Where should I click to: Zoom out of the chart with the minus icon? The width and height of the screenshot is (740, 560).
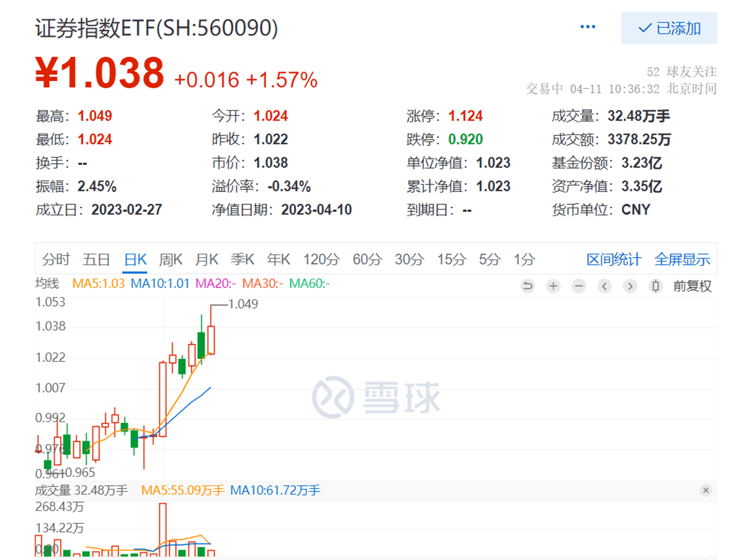pyautogui.click(x=579, y=285)
